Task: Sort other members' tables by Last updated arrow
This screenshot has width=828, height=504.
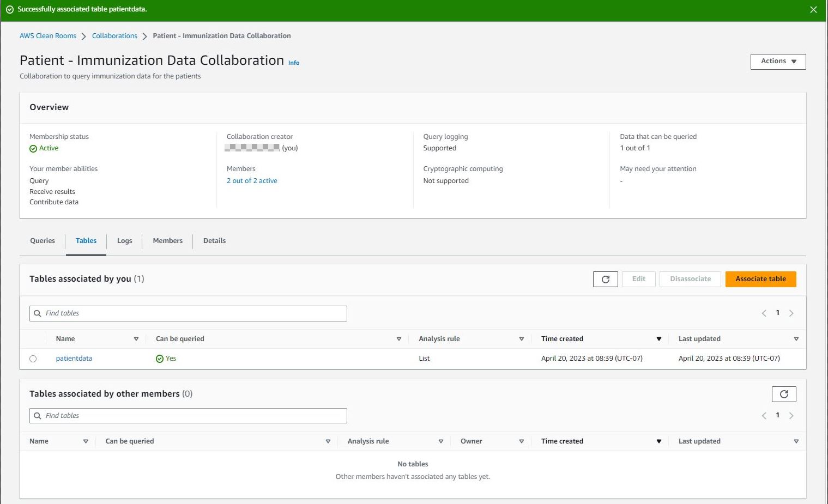Action: [796, 441]
